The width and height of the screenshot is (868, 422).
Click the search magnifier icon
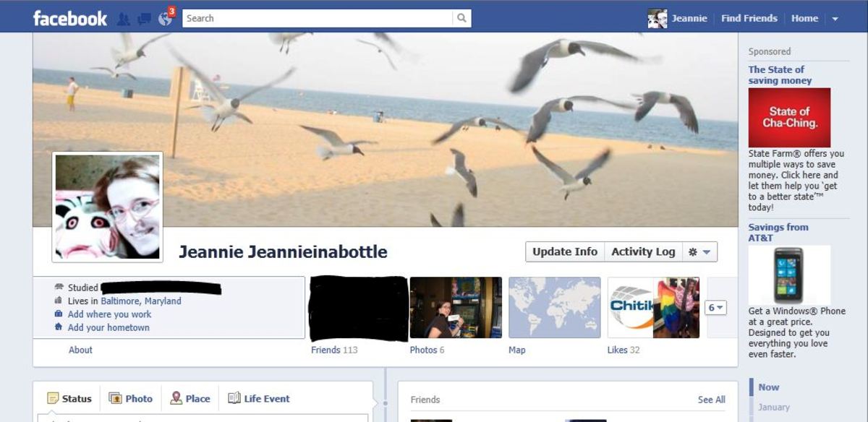pyautogui.click(x=461, y=19)
